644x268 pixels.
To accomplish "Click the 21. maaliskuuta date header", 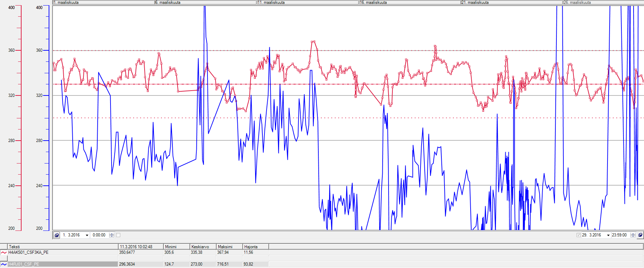I will click(x=512, y=2).
